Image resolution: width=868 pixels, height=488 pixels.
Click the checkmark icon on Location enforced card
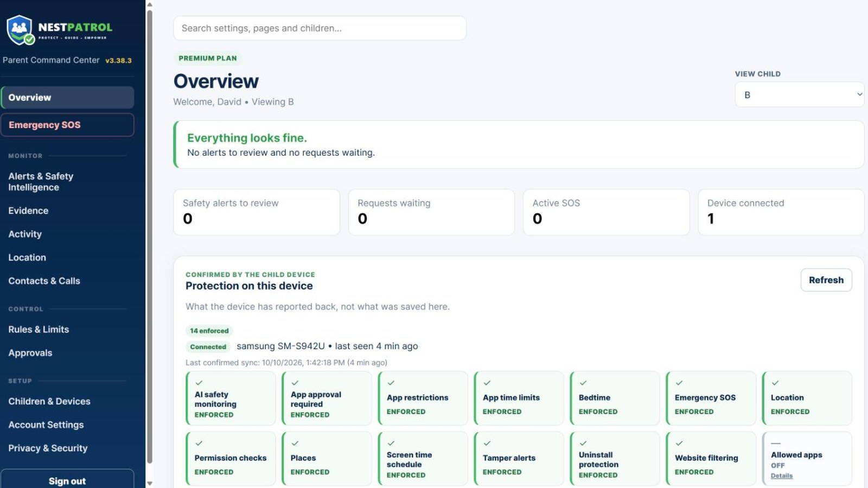[775, 383]
